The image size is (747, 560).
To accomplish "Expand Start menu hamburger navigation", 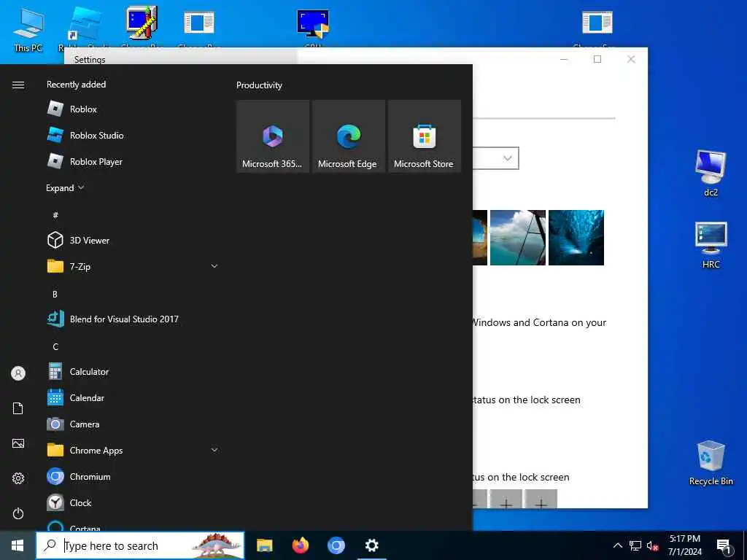I will [x=18, y=85].
